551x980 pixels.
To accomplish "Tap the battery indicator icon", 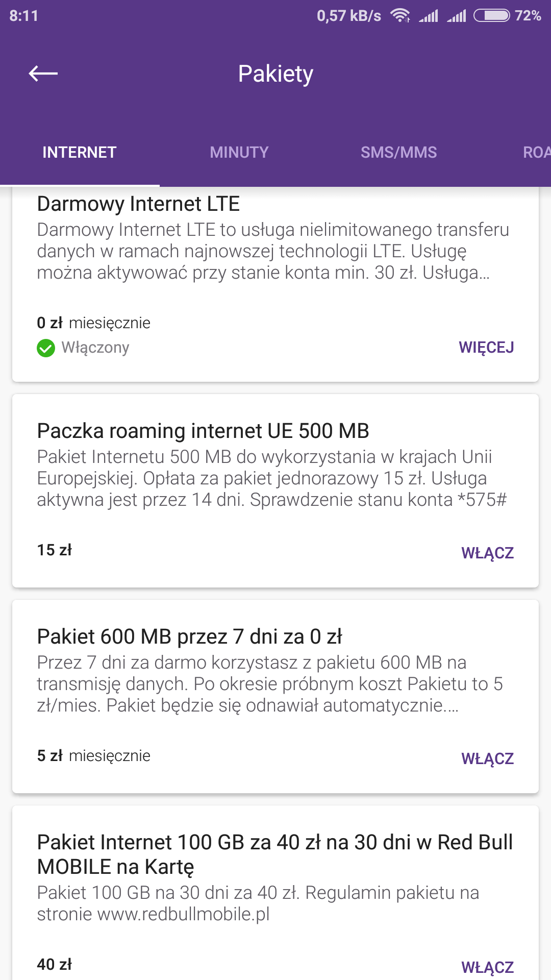I will pos(491,16).
